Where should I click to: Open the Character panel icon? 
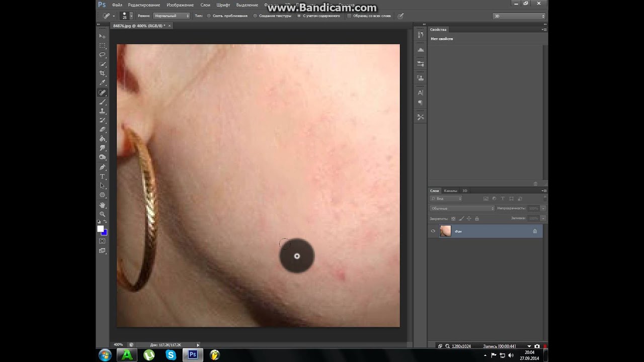420,93
